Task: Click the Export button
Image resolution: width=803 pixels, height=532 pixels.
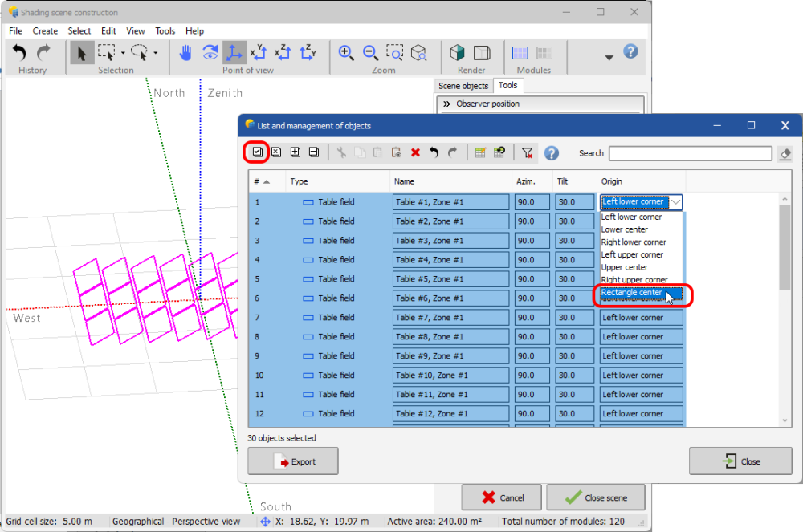Action: tap(293, 461)
